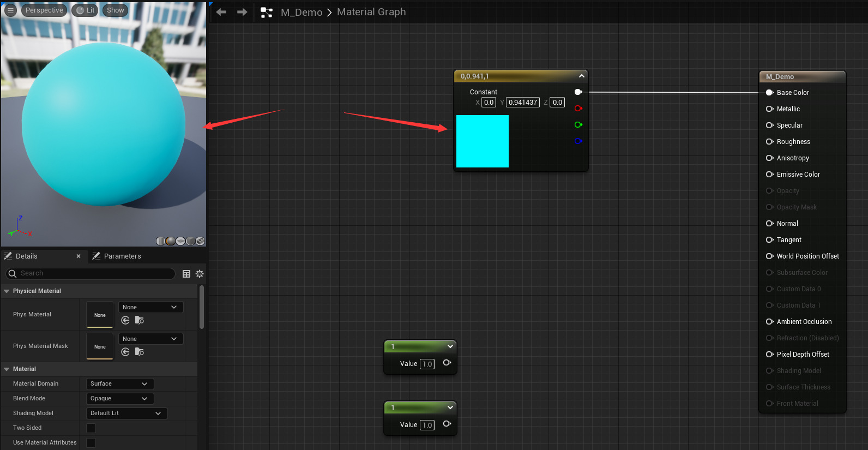The image size is (868, 450).
Task: Set preview mesh to plane shape
Action: coord(180,241)
